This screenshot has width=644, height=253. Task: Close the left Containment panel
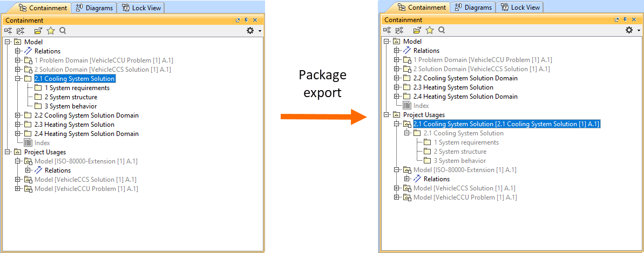(255, 20)
